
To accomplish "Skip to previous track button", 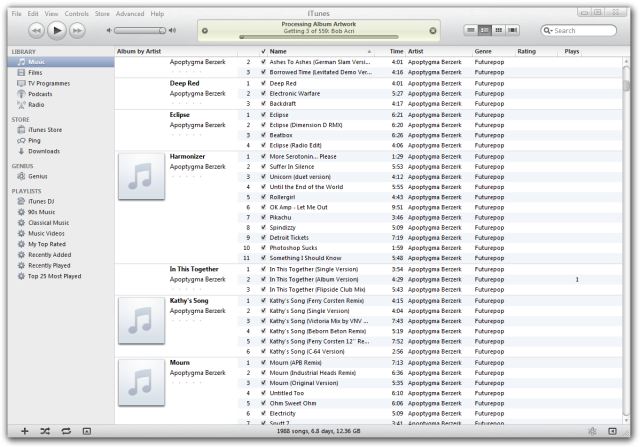I will tap(36, 30).
